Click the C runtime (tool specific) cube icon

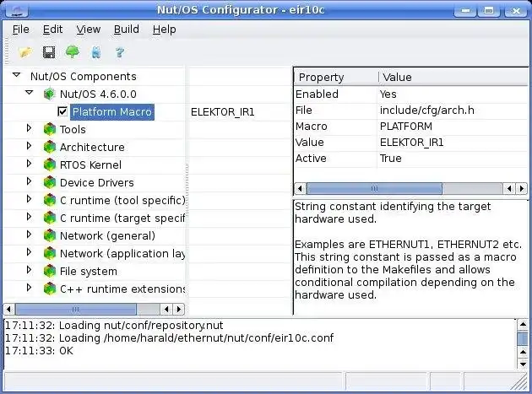[x=50, y=200]
